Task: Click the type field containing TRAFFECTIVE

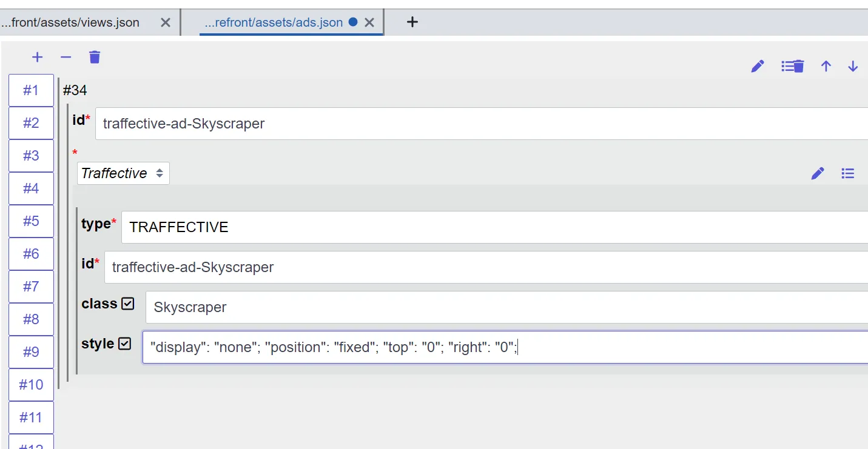Action: [494, 227]
